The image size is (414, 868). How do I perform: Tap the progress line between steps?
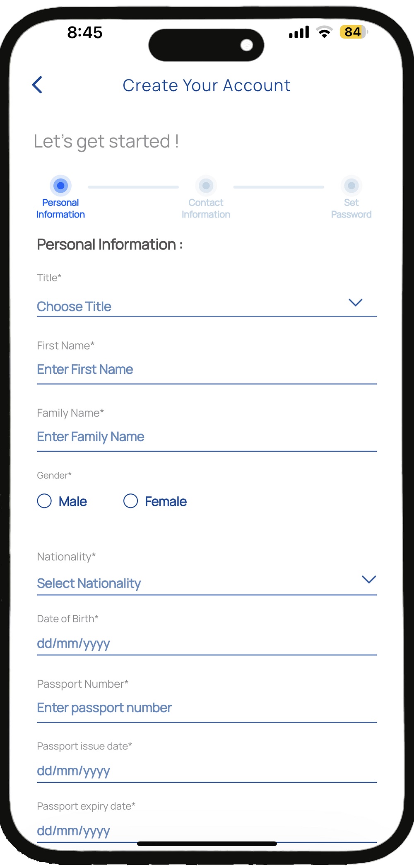(133, 187)
